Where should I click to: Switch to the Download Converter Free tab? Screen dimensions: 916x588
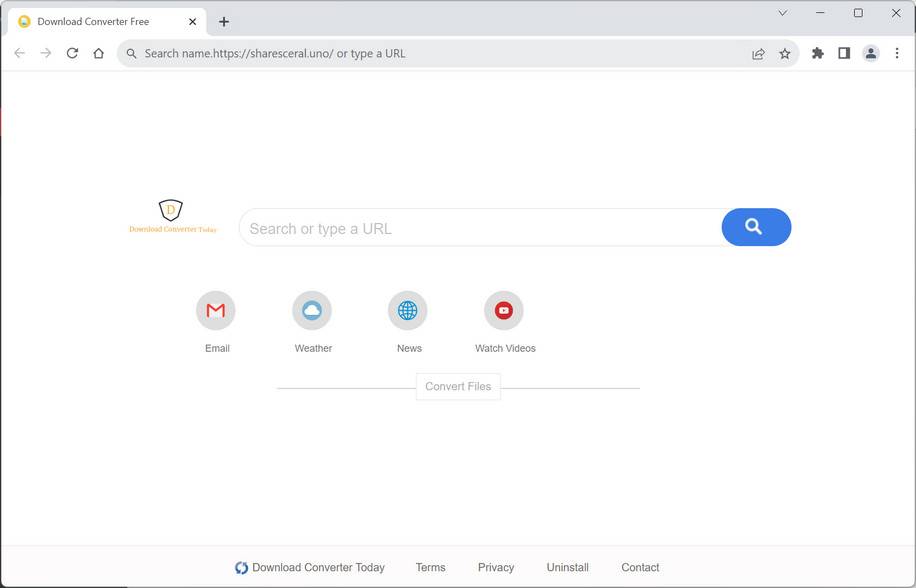[x=100, y=20]
